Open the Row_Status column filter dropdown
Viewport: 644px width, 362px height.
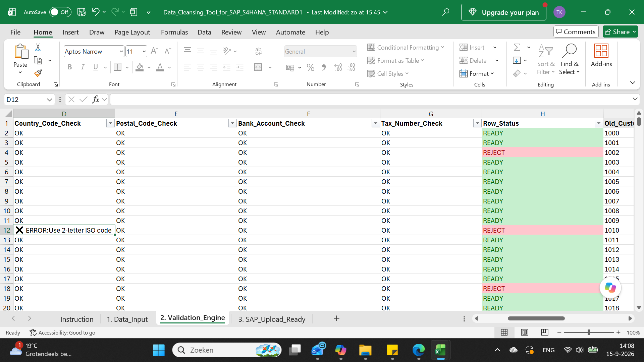599,123
